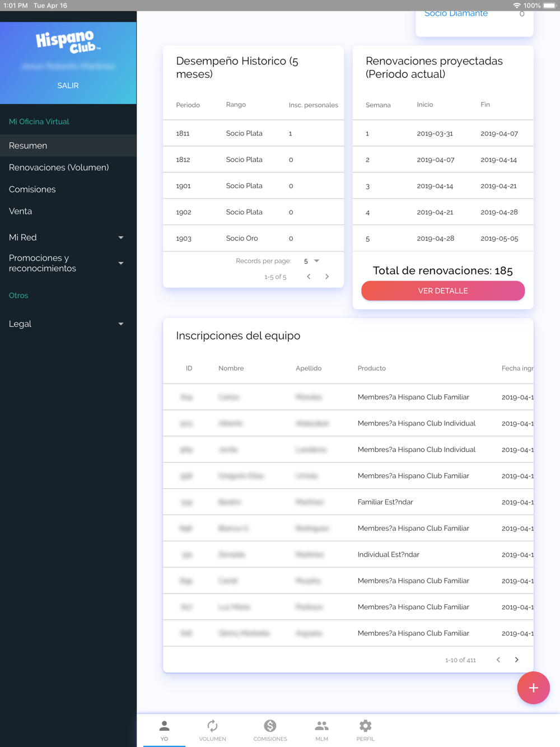560x747 pixels.
Task: Open the COMISIONES dollar icon tab
Action: (x=270, y=730)
